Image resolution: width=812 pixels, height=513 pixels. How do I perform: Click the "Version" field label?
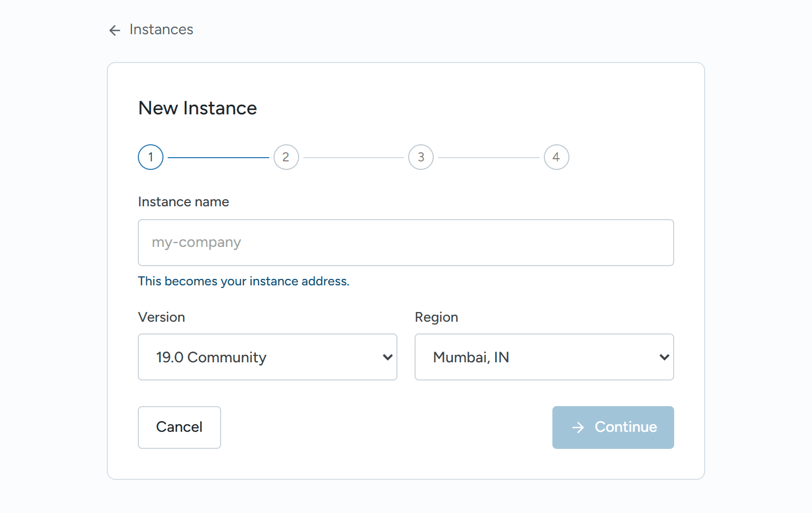161,317
